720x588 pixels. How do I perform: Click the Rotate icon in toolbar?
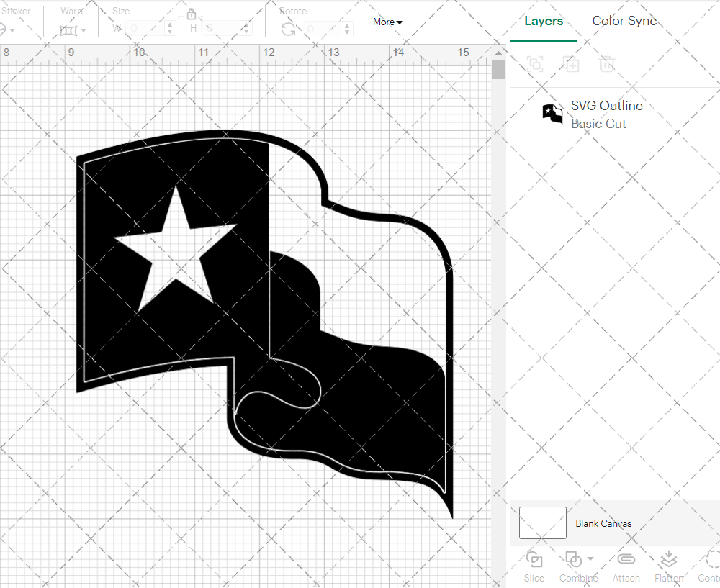288,29
